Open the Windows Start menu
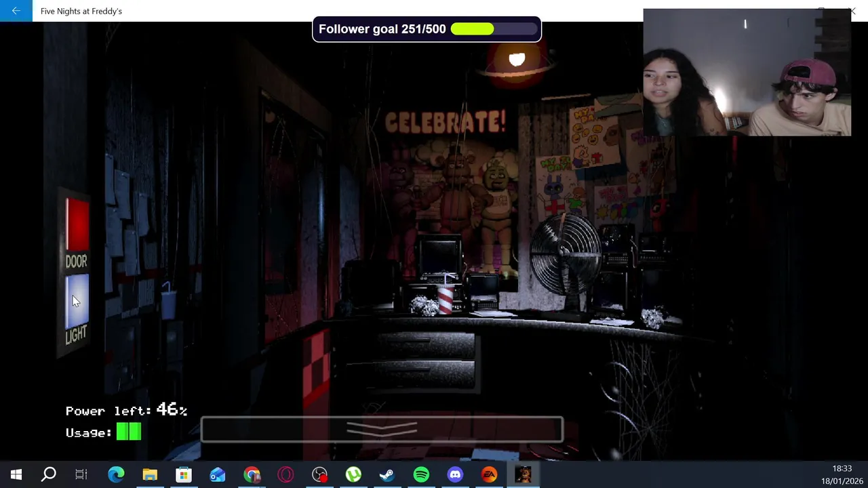 coord(16,474)
